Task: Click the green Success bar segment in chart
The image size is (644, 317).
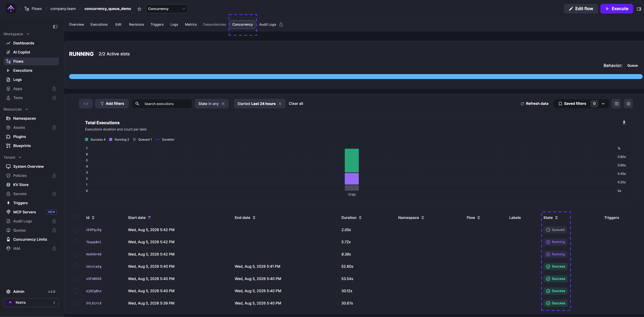Action: tap(352, 161)
